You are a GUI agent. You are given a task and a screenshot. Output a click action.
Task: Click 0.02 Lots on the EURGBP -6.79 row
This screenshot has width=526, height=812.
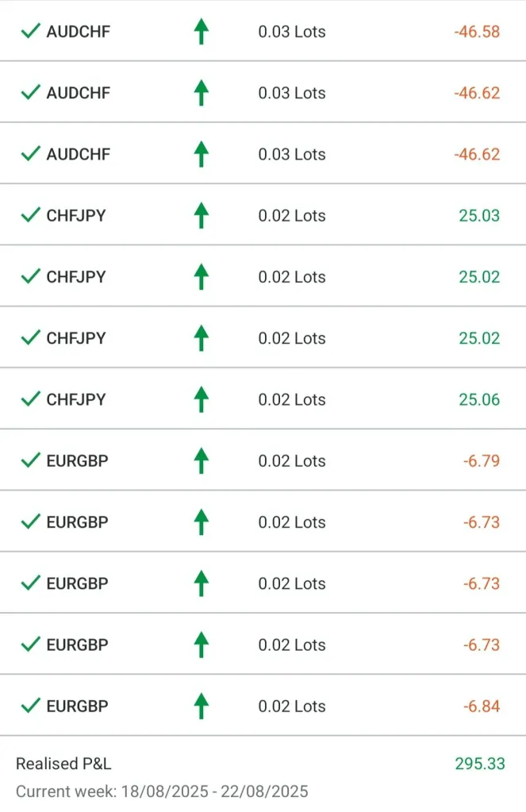(292, 460)
